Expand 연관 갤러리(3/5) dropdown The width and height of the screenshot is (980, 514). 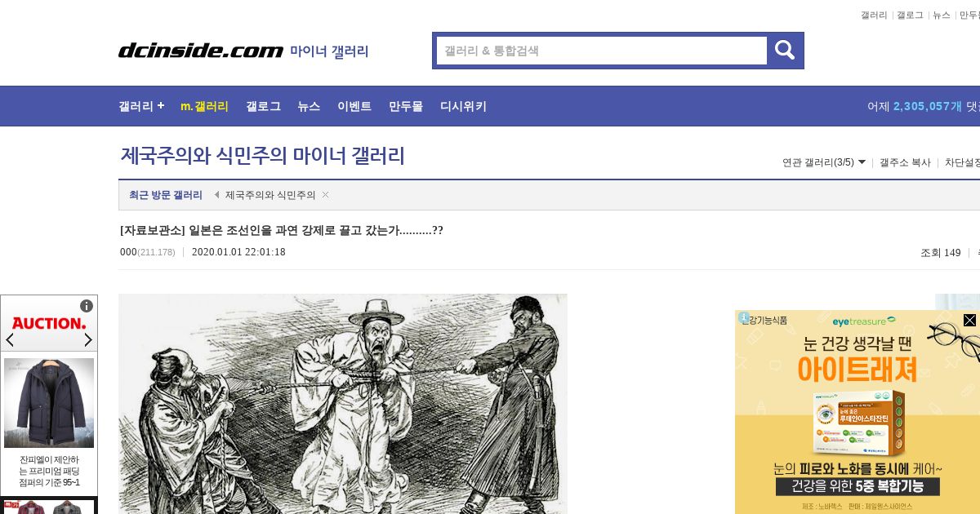[x=823, y=162]
